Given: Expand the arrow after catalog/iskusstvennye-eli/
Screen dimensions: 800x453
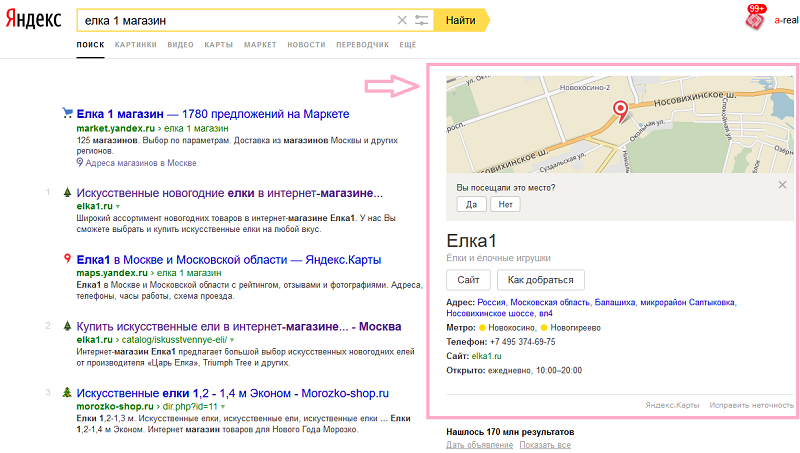Looking at the screenshot, I should coord(232,340).
